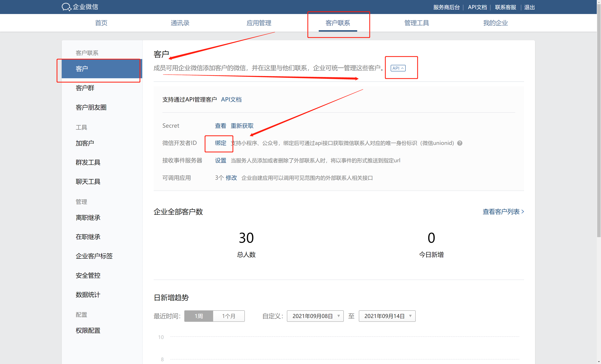Select 客户群 in the sidebar
The image size is (601, 364).
click(85, 88)
